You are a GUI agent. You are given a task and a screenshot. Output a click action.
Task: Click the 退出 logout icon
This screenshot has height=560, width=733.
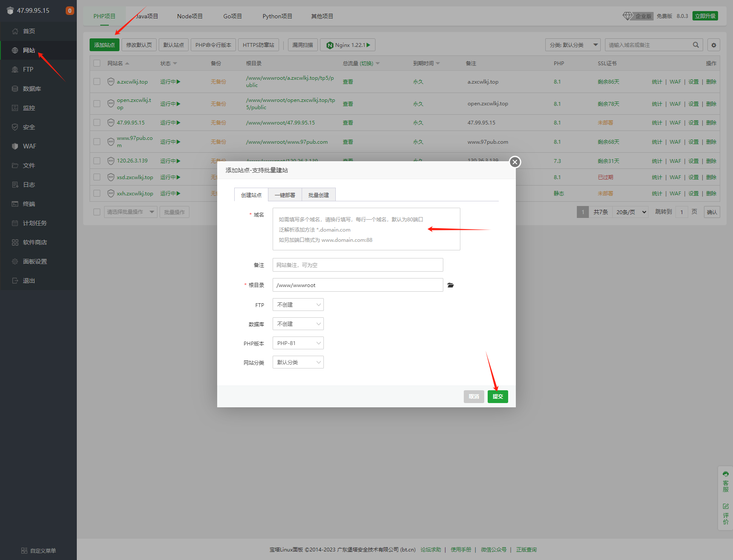15,281
